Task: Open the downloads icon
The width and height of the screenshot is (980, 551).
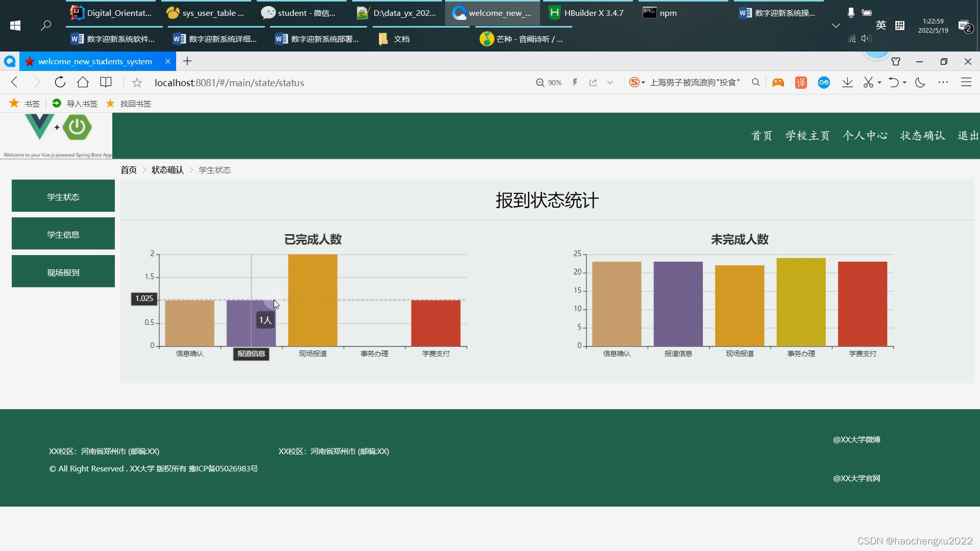Action: (x=847, y=83)
